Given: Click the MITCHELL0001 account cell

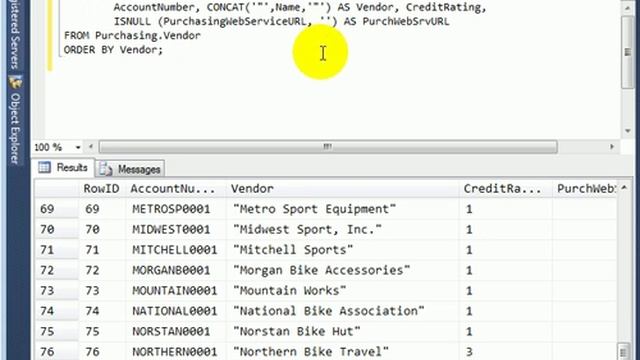Looking at the screenshot, I should point(176,249).
